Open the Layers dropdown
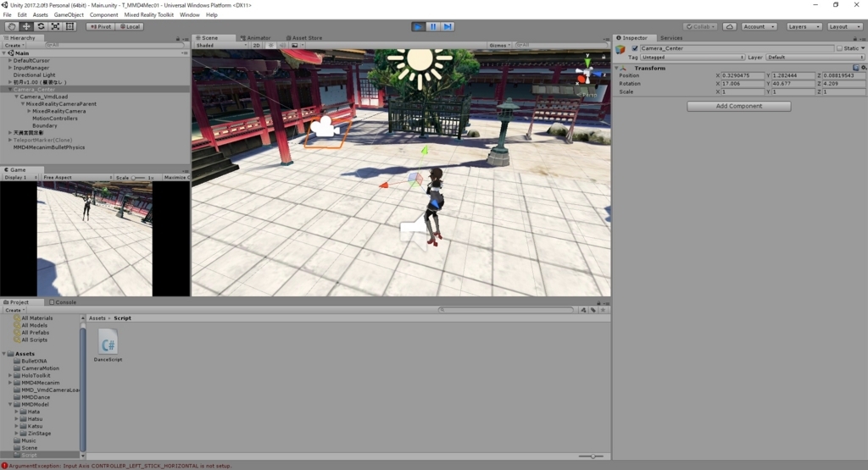Screen dimensions: 868x470 coord(804,26)
